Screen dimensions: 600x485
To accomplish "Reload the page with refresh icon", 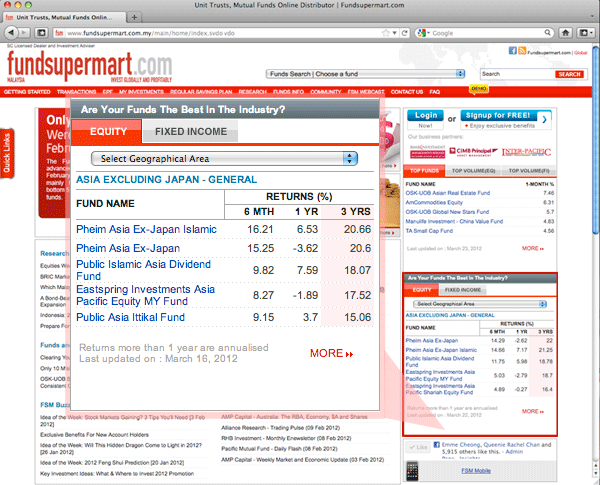I will [404, 33].
